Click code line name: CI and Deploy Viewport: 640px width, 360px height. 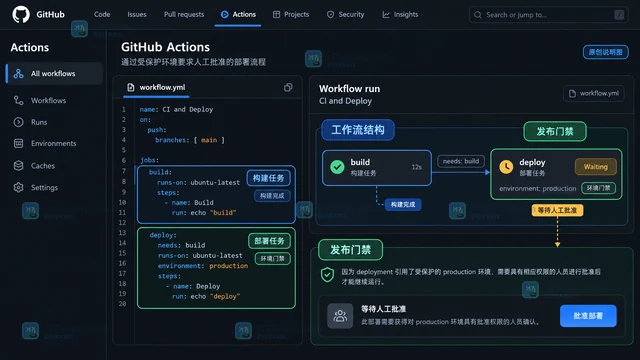pos(176,109)
